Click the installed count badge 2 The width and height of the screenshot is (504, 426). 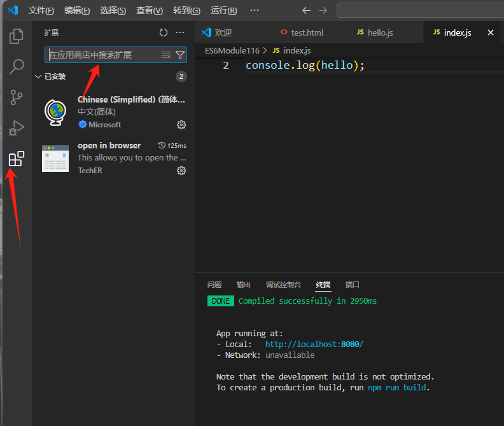181,76
